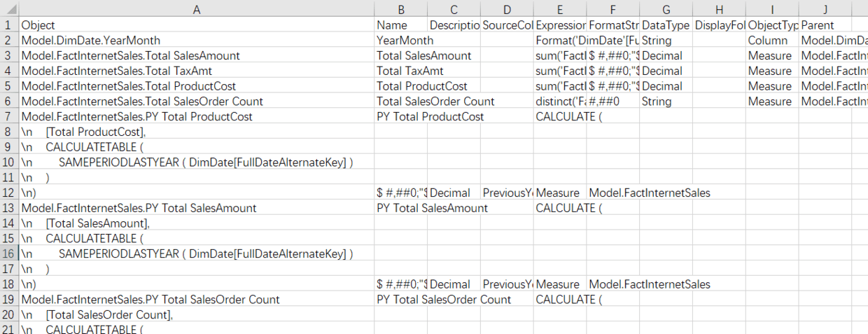The width and height of the screenshot is (868, 334).
Task: Select row 19 header
Action: tap(9, 300)
